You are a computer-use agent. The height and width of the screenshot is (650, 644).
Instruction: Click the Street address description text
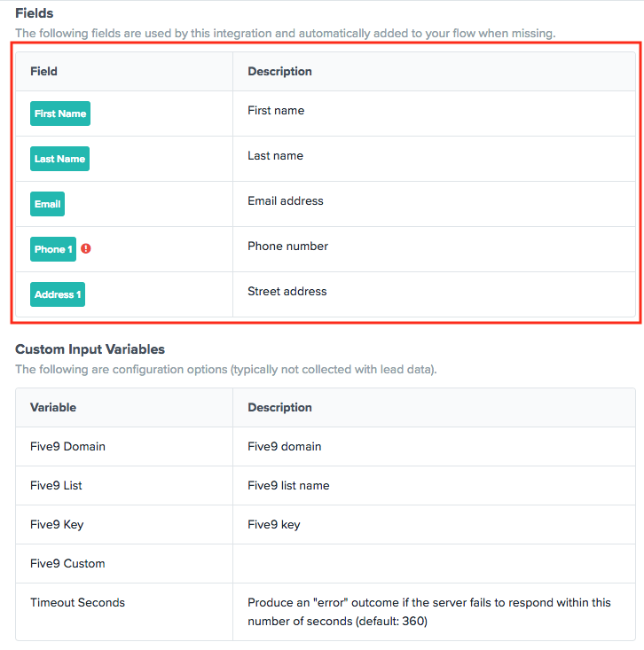(x=287, y=292)
